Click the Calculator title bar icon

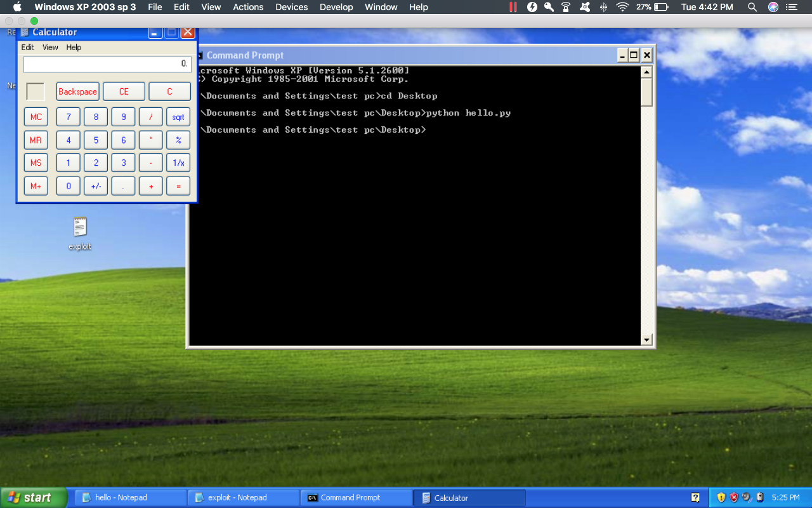[x=25, y=32]
